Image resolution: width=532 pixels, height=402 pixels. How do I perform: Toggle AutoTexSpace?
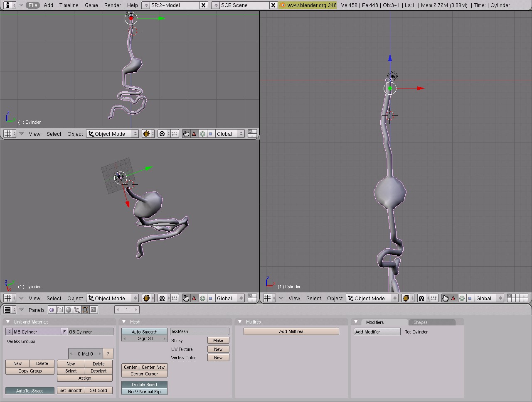point(30,391)
